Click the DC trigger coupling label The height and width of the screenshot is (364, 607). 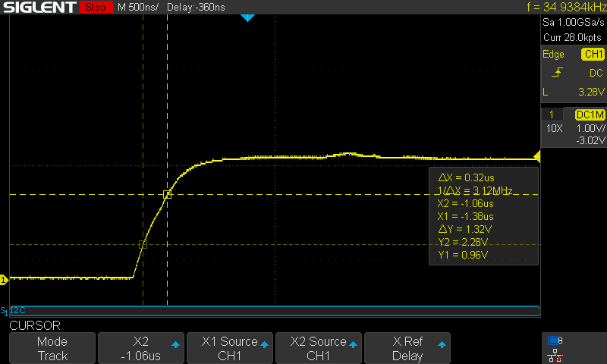[x=596, y=73]
